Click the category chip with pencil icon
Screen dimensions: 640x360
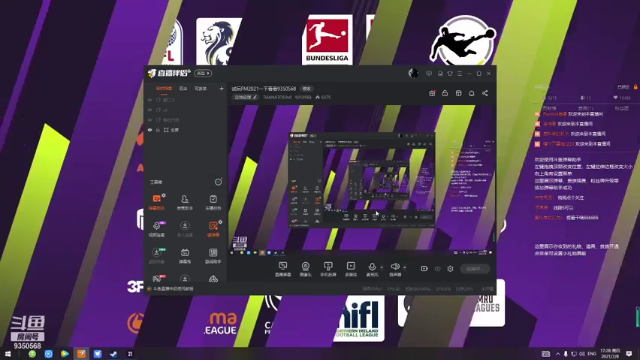[245, 97]
